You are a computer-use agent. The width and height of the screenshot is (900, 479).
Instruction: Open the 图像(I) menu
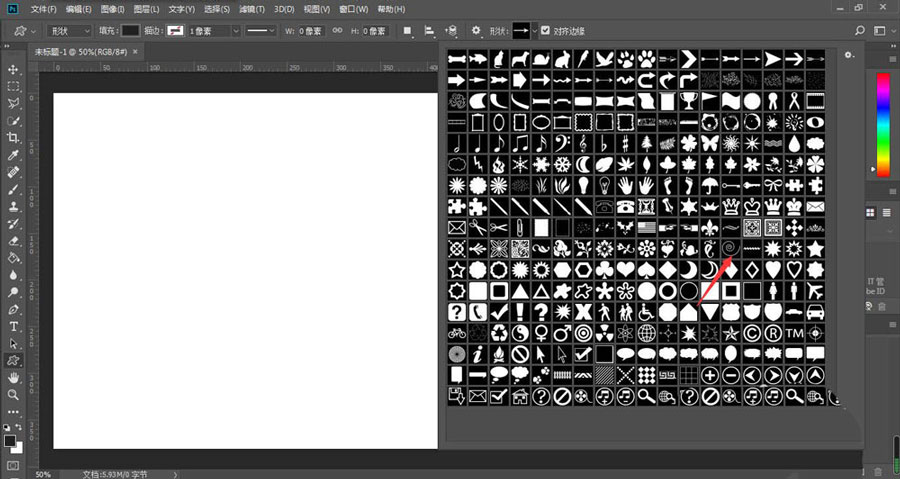(112, 9)
